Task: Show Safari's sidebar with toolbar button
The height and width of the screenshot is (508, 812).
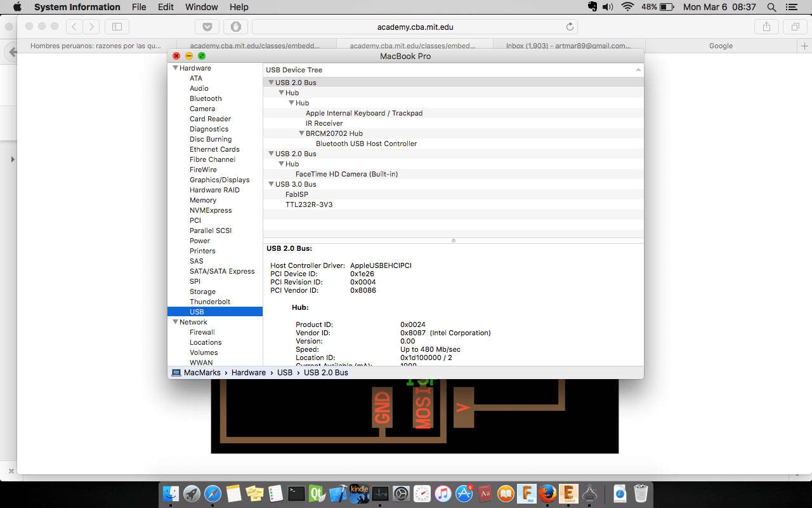Action: click(117, 27)
